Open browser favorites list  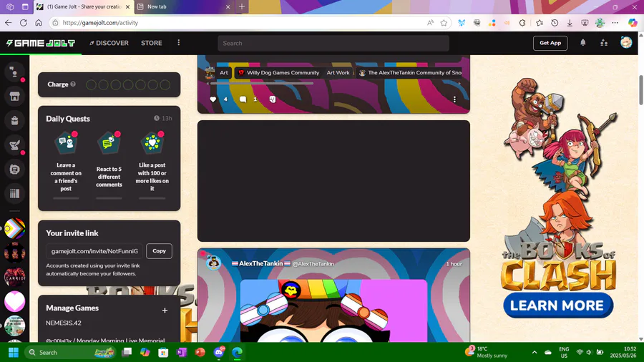click(540, 23)
